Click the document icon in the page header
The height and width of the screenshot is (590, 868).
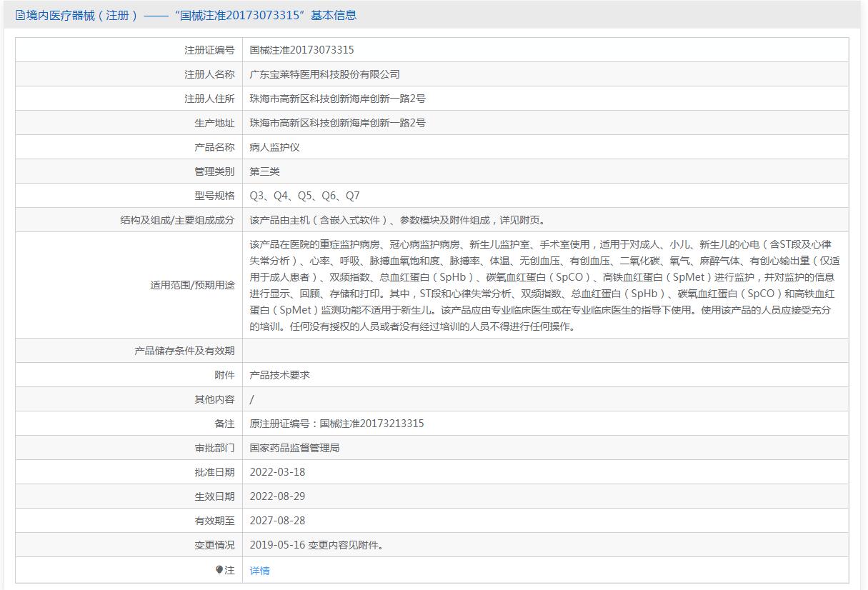[20, 15]
